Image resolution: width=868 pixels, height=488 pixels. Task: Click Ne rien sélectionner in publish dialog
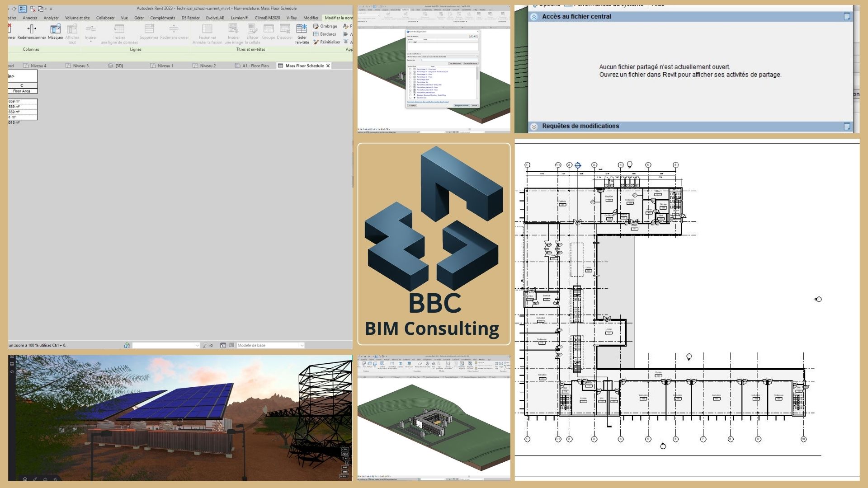[x=470, y=63]
